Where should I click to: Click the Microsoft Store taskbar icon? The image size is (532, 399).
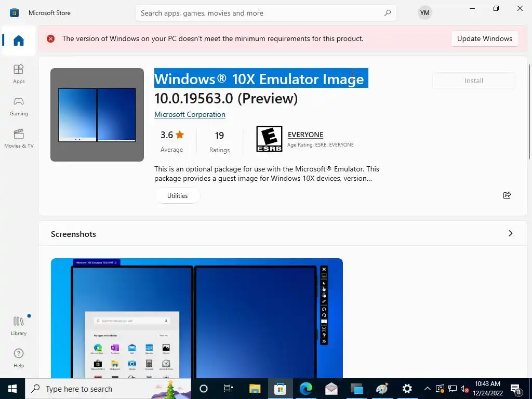coord(280,389)
